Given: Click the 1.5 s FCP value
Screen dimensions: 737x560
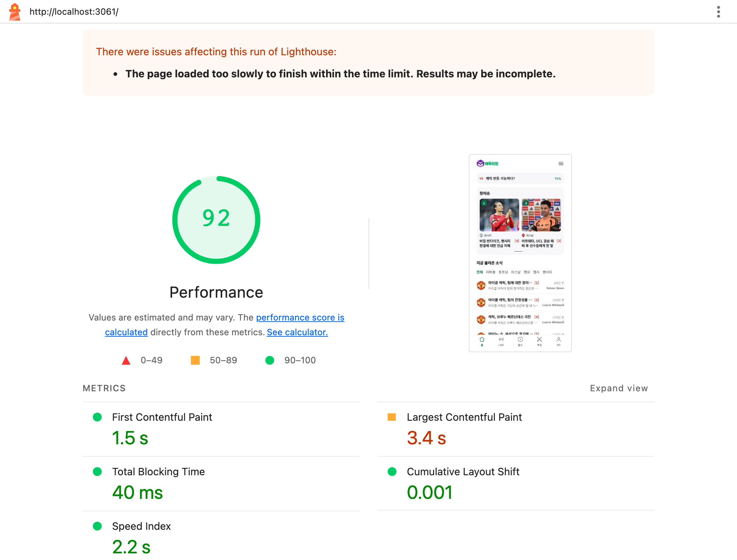Looking at the screenshot, I should click(130, 438).
